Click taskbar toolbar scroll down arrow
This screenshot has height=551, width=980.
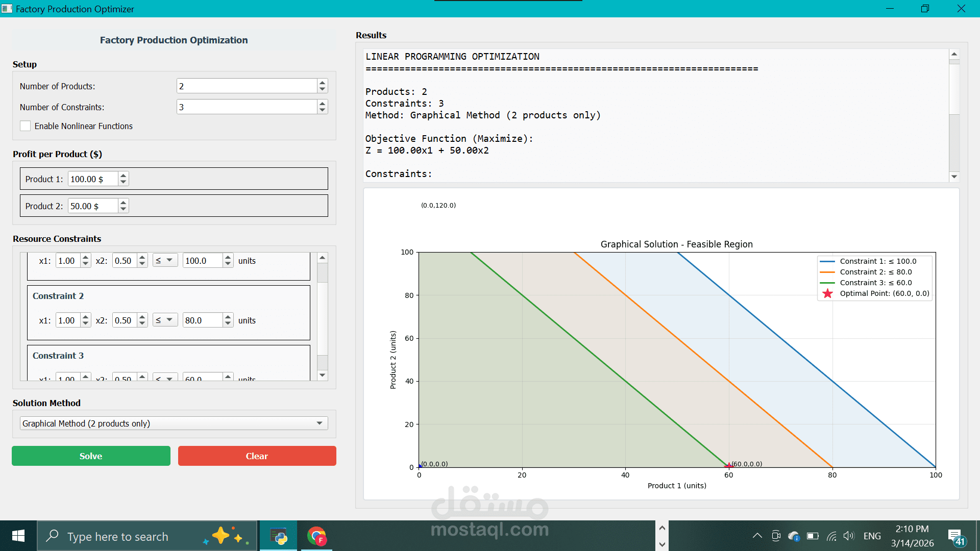click(662, 544)
